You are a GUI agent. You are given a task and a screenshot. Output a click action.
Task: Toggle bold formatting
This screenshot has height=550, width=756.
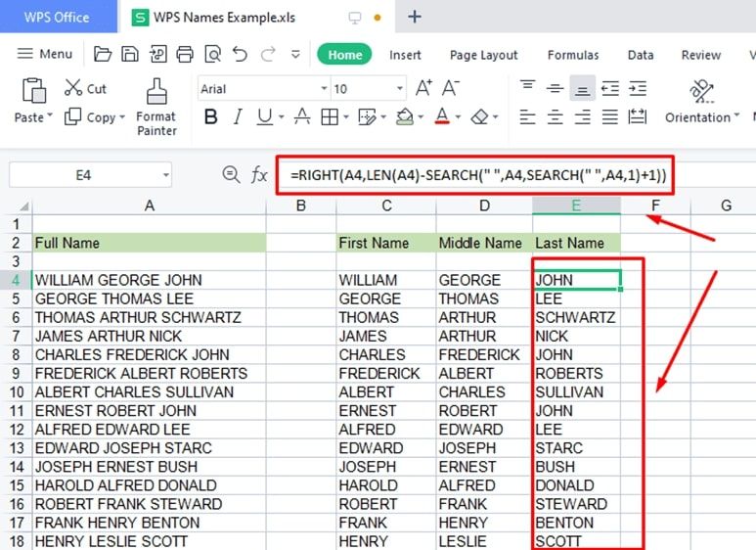click(210, 117)
